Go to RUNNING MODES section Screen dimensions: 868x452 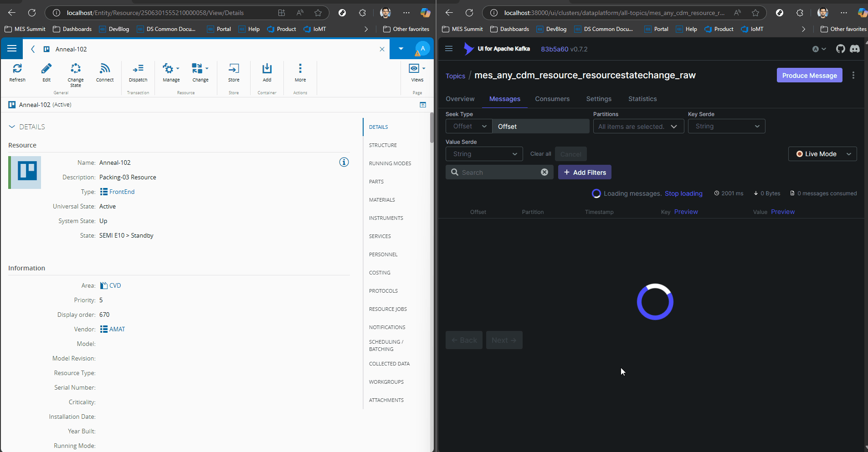pyautogui.click(x=390, y=163)
